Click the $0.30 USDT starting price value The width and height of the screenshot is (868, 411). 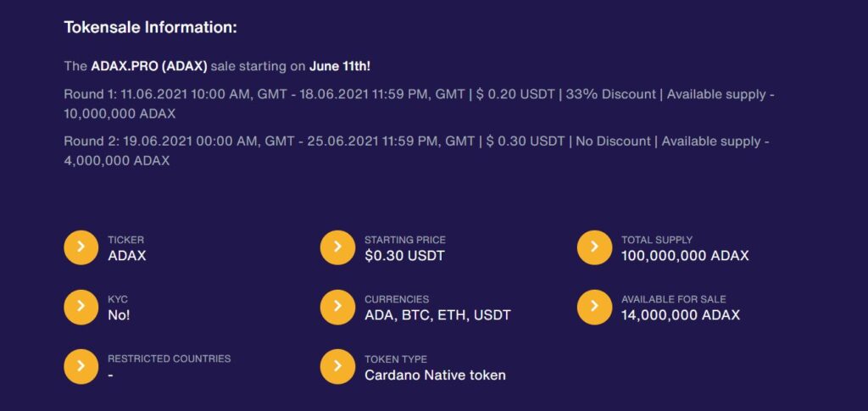click(x=404, y=255)
